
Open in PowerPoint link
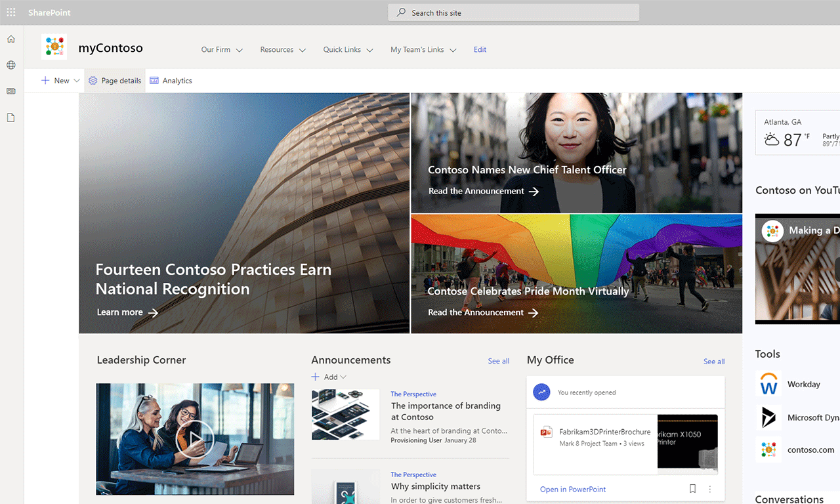(573, 489)
